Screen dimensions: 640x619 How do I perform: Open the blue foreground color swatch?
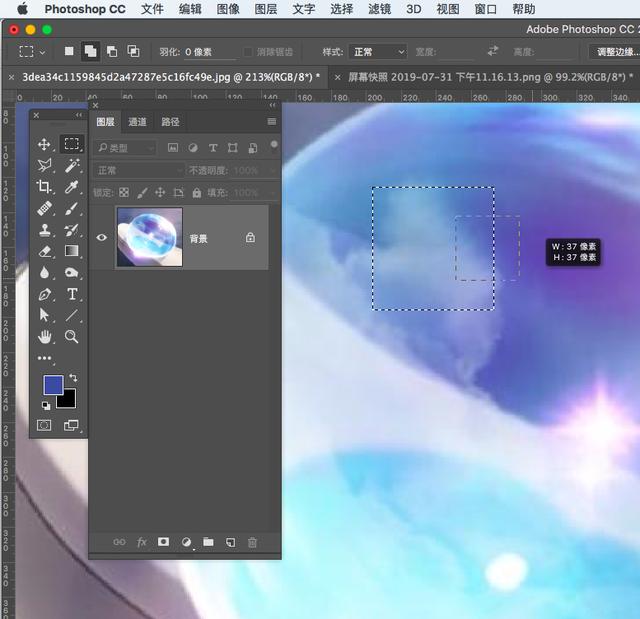point(53,385)
